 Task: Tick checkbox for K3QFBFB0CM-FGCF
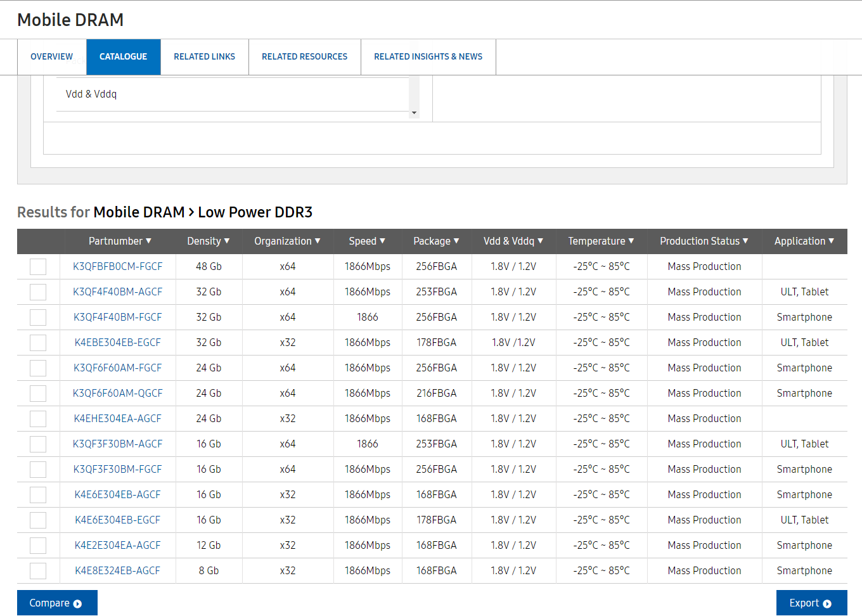coord(38,267)
